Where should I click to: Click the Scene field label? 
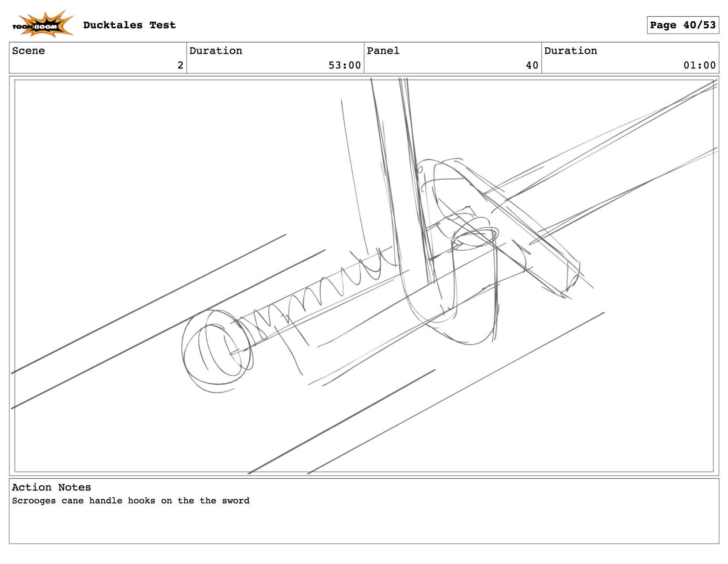click(28, 51)
